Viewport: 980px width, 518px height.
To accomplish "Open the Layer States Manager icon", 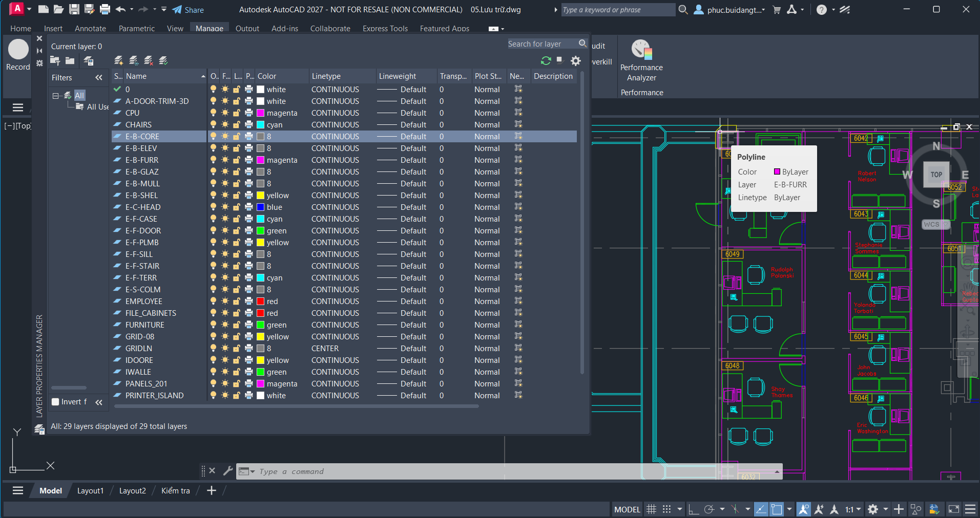I will (88, 61).
